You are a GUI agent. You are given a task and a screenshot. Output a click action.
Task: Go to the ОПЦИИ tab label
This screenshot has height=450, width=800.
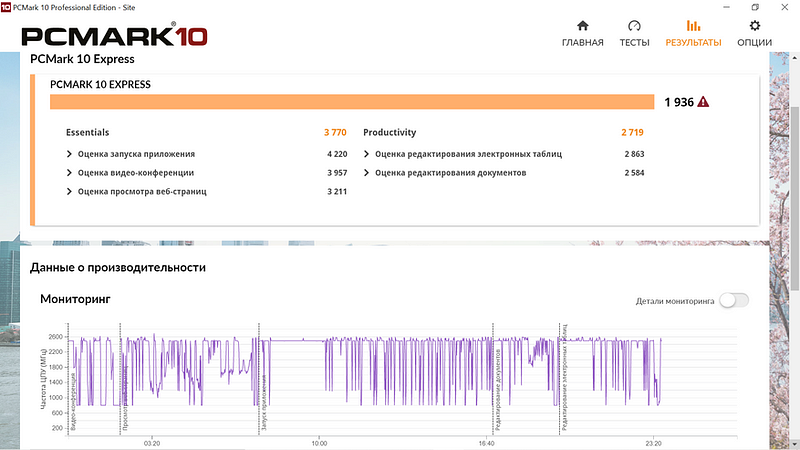[755, 42]
